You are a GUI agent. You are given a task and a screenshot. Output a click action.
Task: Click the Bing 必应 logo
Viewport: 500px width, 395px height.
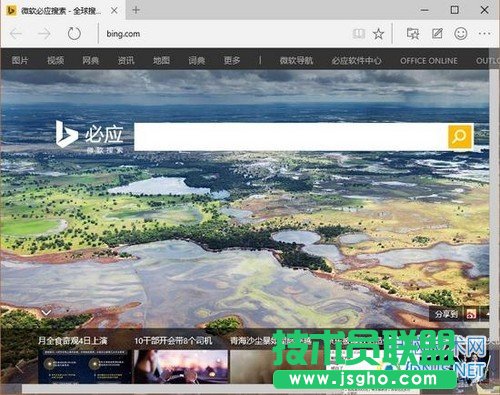tap(90, 137)
